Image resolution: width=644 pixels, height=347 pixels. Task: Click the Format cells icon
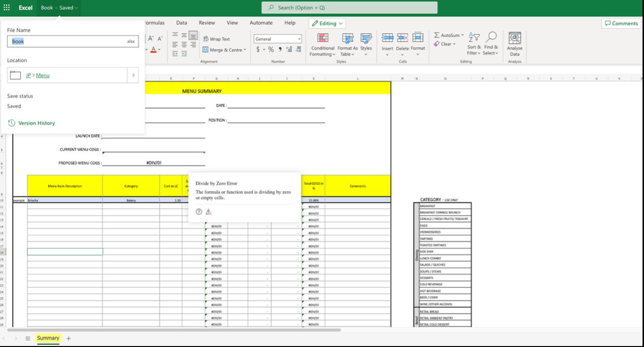tap(418, 37)
